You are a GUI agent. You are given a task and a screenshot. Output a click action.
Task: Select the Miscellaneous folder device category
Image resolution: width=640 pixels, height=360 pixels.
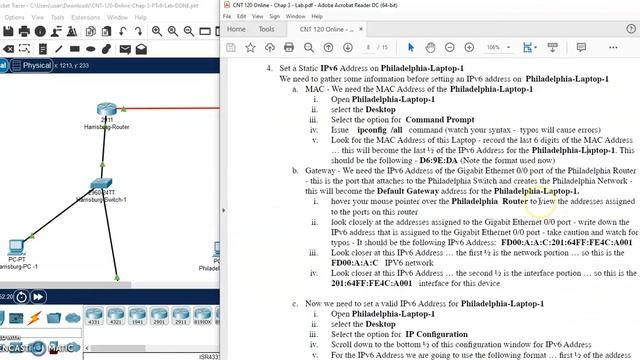[53, 318]
